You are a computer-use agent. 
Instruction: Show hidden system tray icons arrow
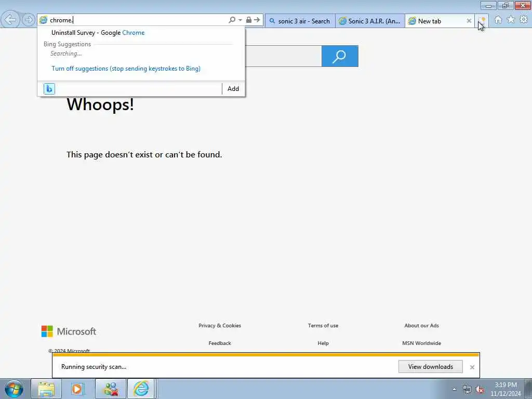[454, 390]
